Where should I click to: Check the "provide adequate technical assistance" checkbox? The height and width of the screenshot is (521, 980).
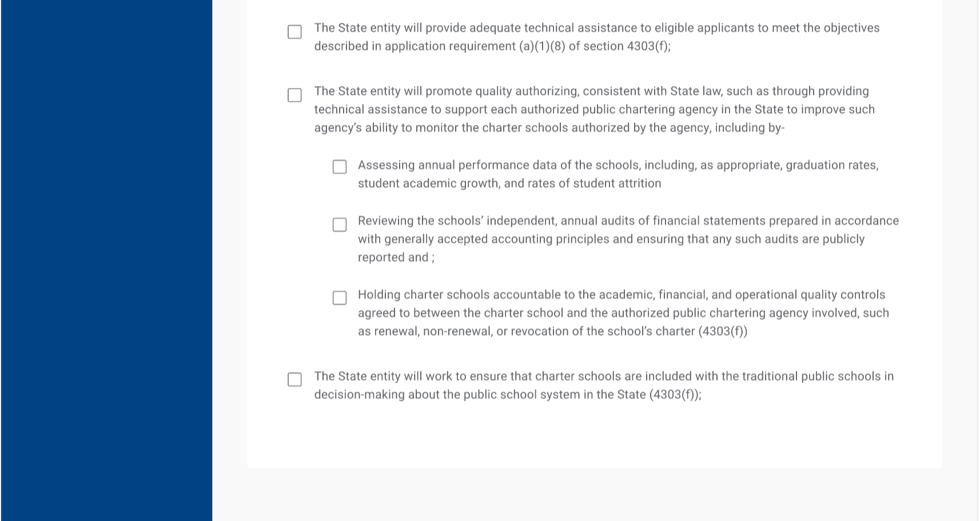click(294, 32)
